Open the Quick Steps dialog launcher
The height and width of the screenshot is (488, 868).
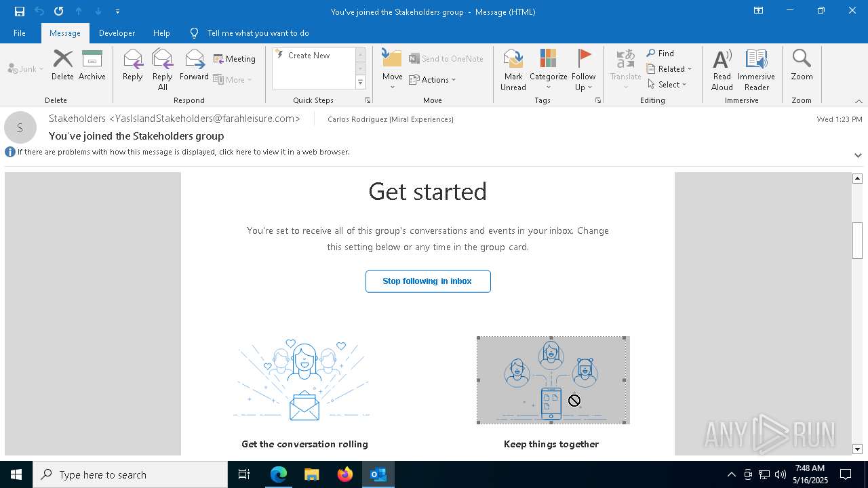[368, 100]
